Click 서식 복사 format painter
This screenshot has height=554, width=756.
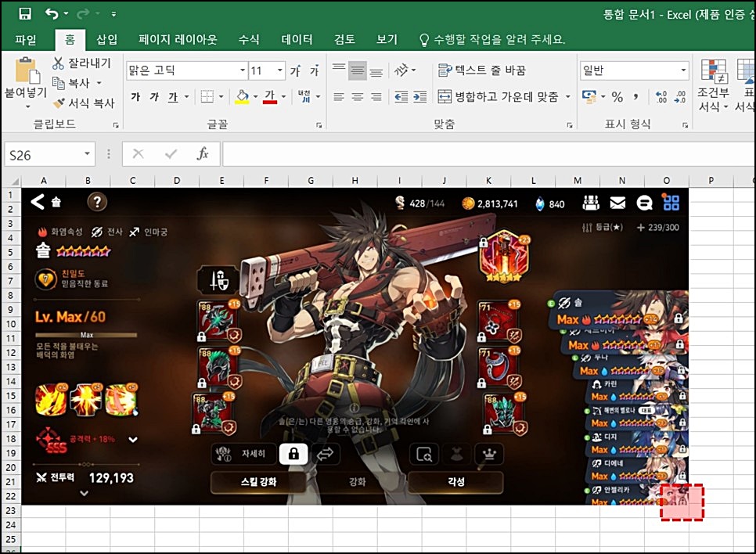click(x=84, y=103)
